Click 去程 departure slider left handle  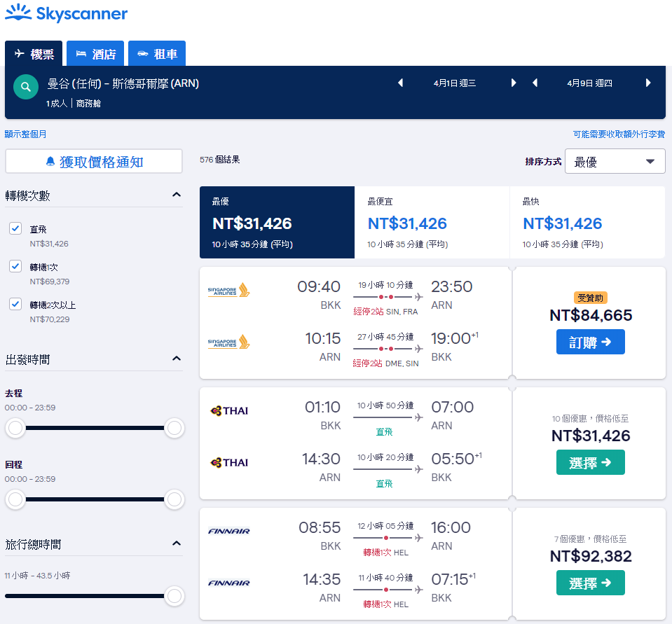click(x=15, y=428)
